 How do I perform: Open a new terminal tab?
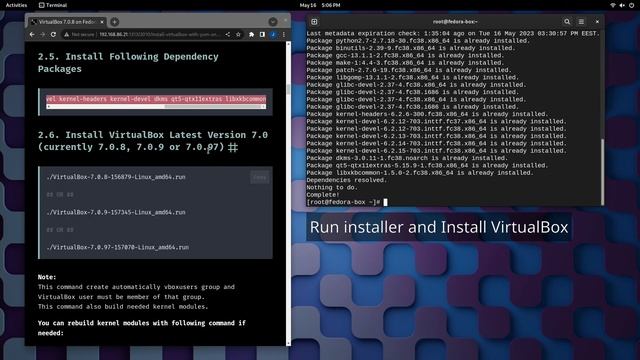pyautogui.click(x=314, y=22)
